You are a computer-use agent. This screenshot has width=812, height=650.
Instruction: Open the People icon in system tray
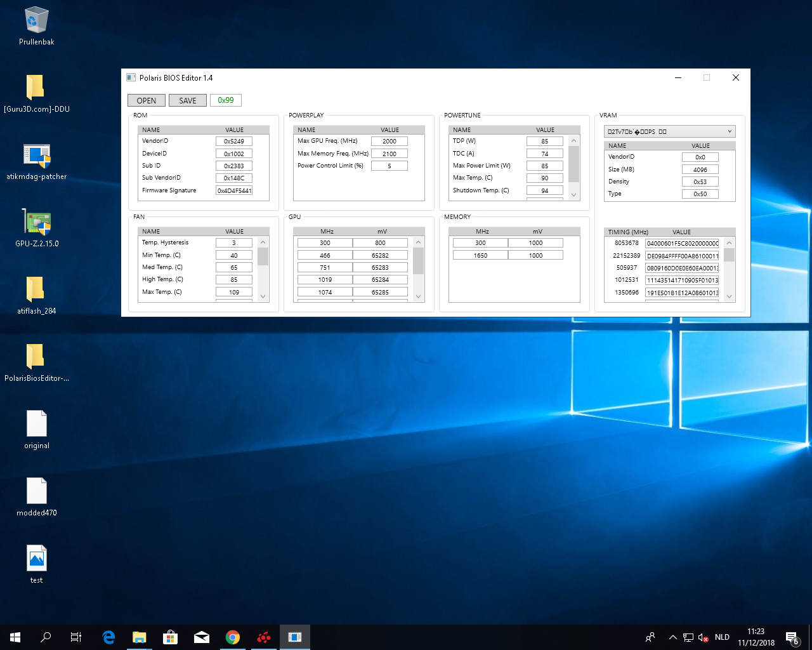pyautogui.click(x=650, y=637)
